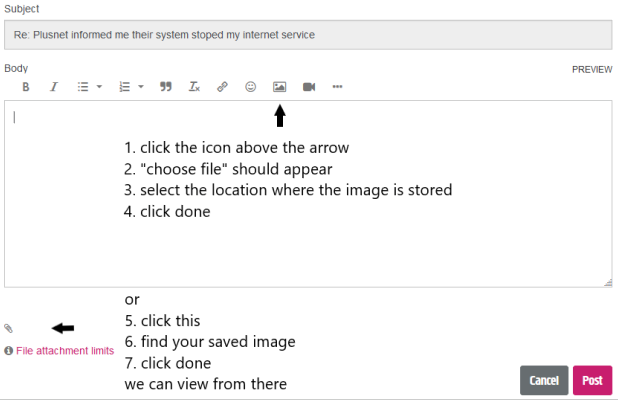Toggle italic text formatting

(x=54, y=87)
